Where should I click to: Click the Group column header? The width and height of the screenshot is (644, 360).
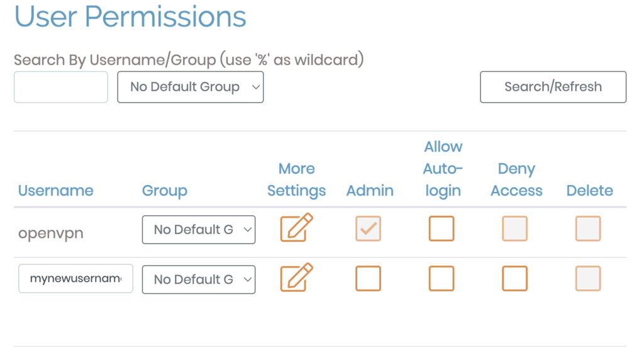(164, 191)
